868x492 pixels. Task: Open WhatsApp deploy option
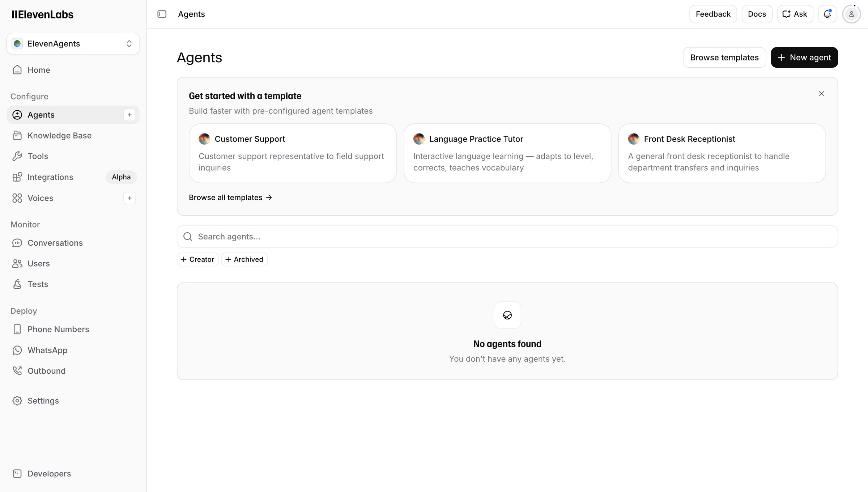pyautogui.click(x=73, y=350)
